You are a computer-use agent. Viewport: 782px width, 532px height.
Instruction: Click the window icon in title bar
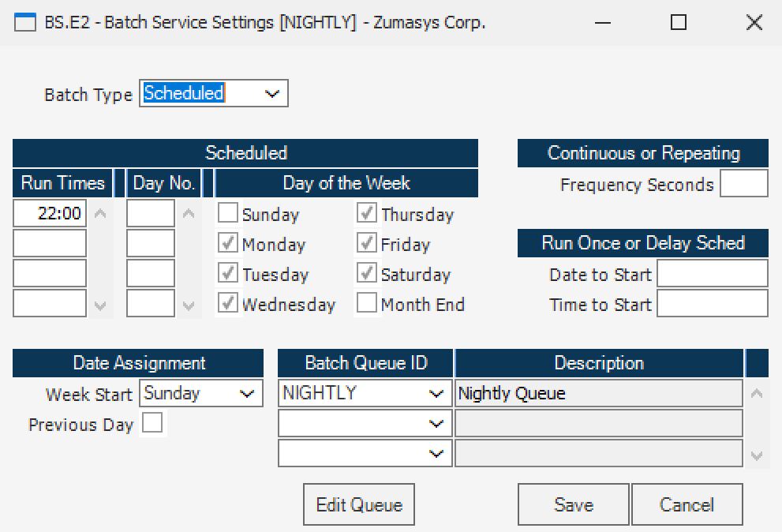(26, 23)
